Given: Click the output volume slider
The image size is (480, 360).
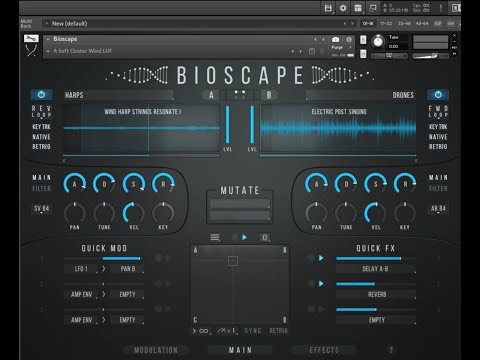Looking at the screenshot, I should [430, 56].
